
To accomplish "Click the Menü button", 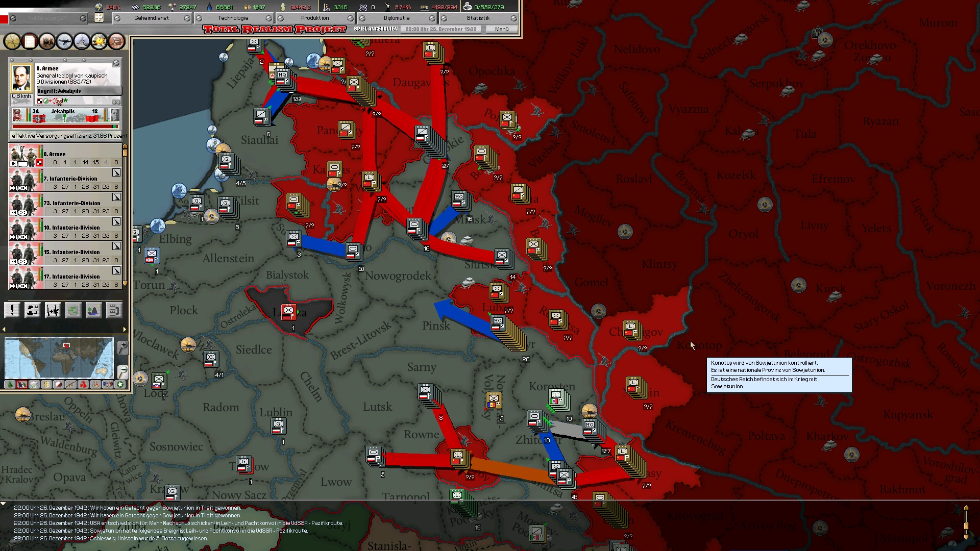I will 502,29.
